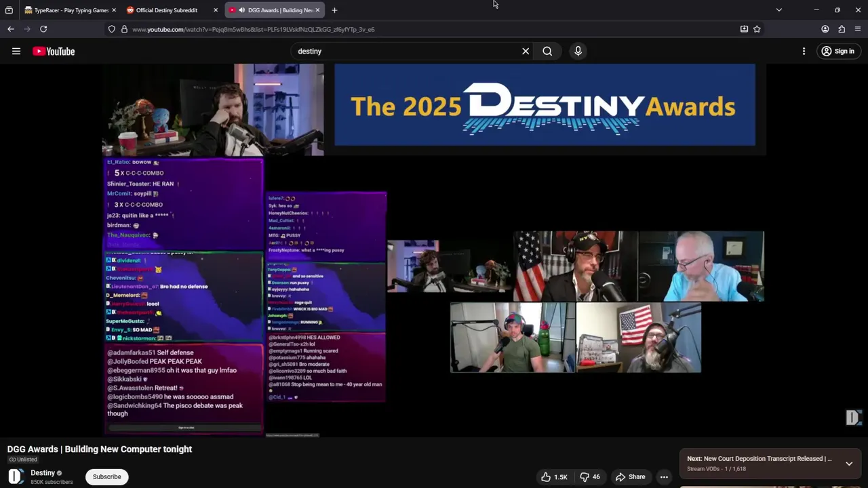
Task: Share this video
Action: [630, 477]
